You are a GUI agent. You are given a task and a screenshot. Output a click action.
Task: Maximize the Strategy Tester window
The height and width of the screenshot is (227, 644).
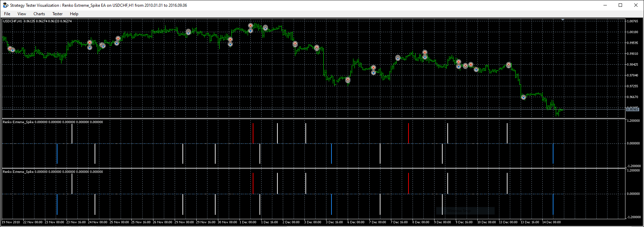[620, 5]
